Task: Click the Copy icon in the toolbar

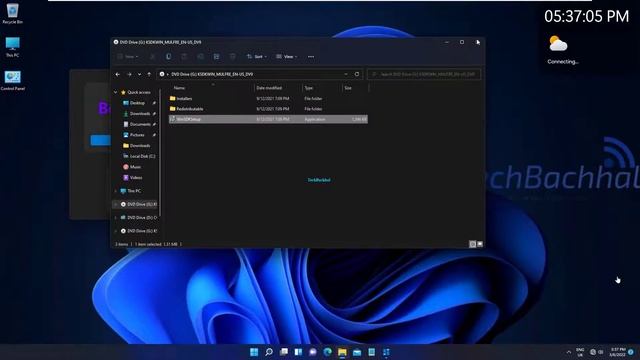Action: 168,57
